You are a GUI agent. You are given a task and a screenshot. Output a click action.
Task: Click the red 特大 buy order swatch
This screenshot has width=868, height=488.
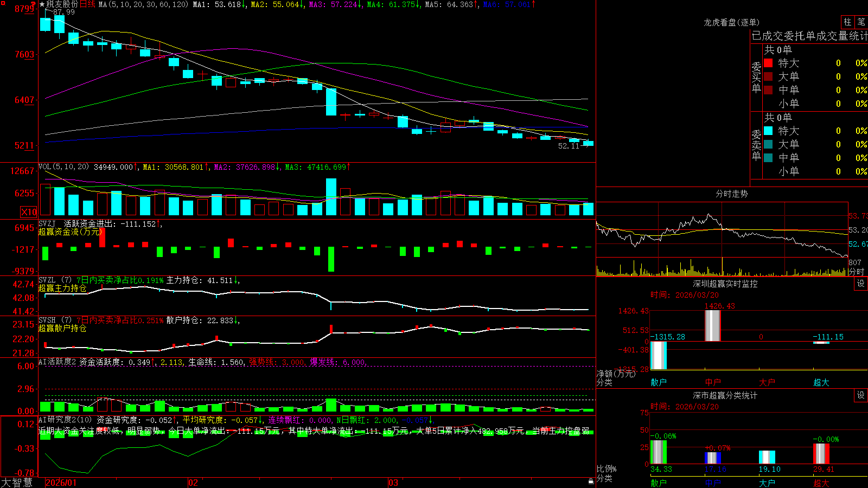pyautogui.click(x=768, y=63)
